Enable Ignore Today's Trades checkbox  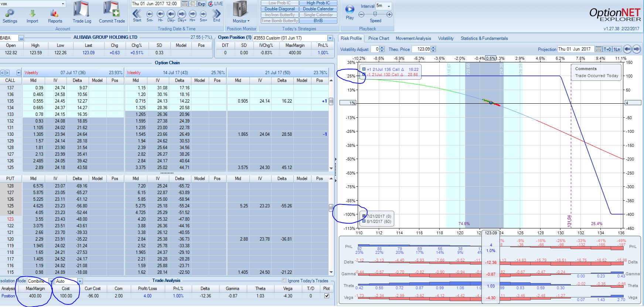284,280
